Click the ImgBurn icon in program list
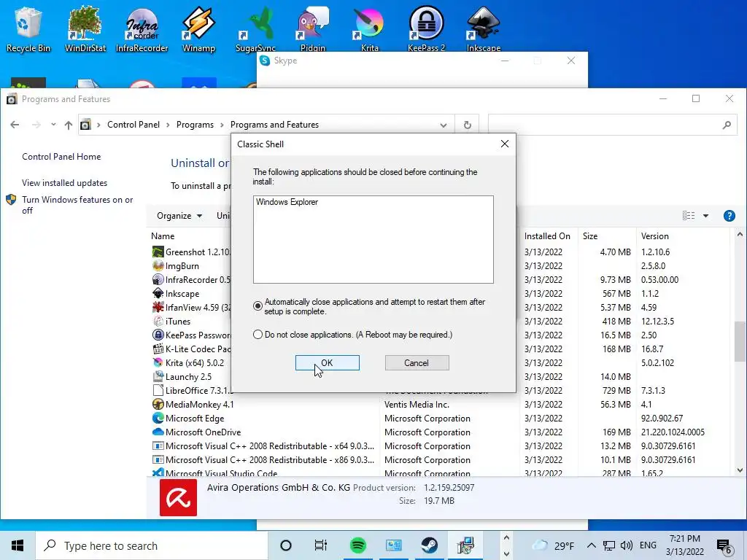 coord(158,265)
